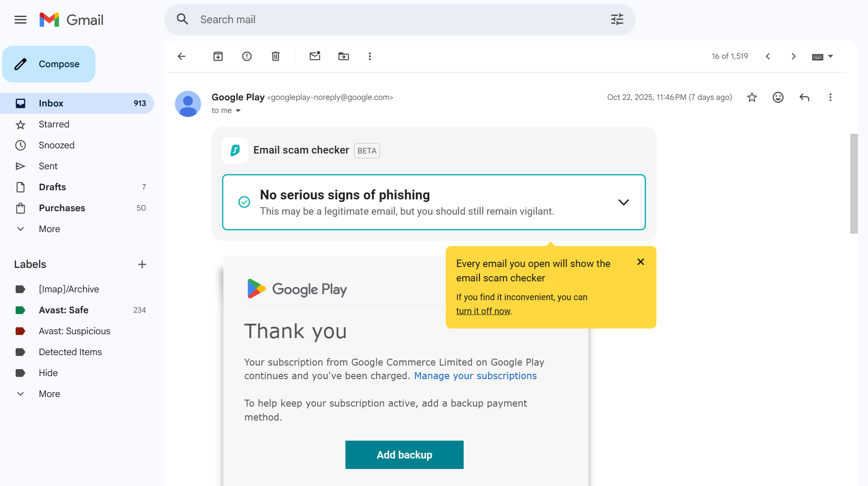Reply to the Google Play email
The width and height of the screenshot is (868, 486).
click(804, 97)
